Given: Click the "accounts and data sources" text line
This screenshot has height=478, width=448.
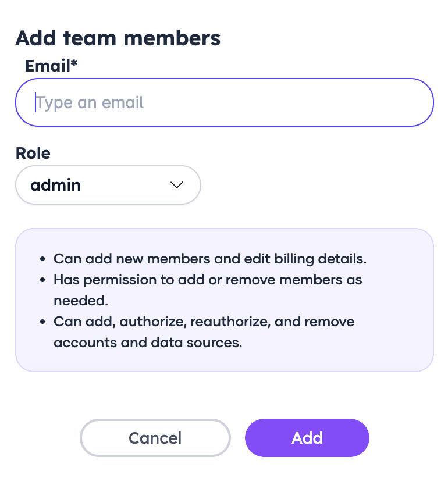Looking at the screenshot, I should tap(147, 343).
